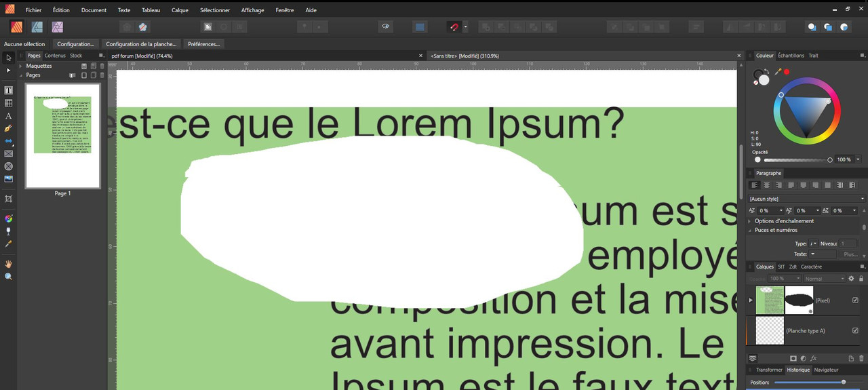Screen dimensions: 868x390
Task: Click Configuration de la planche... button
Action: pos(141,44)
